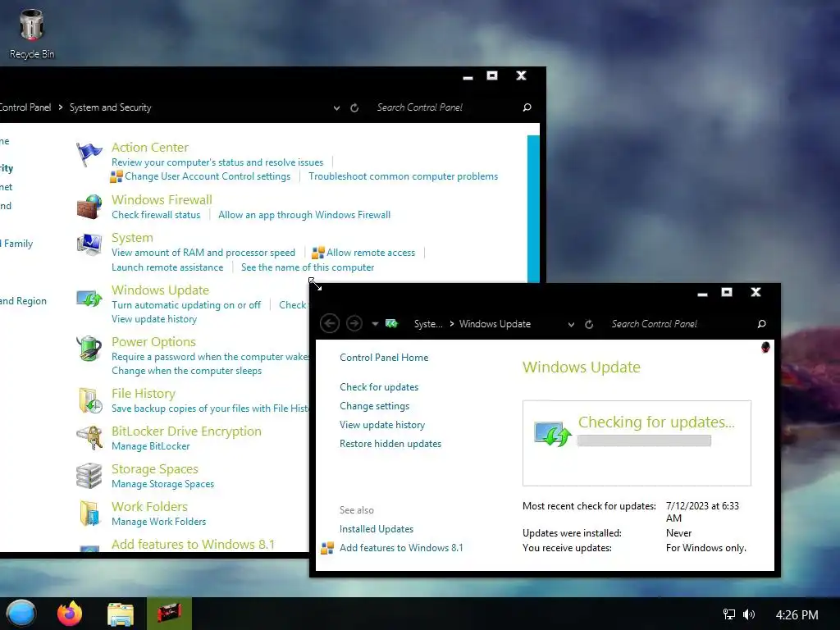The image size is (840, 630).
Task: Click Manage BitLocker
Action: click(151, 446)
